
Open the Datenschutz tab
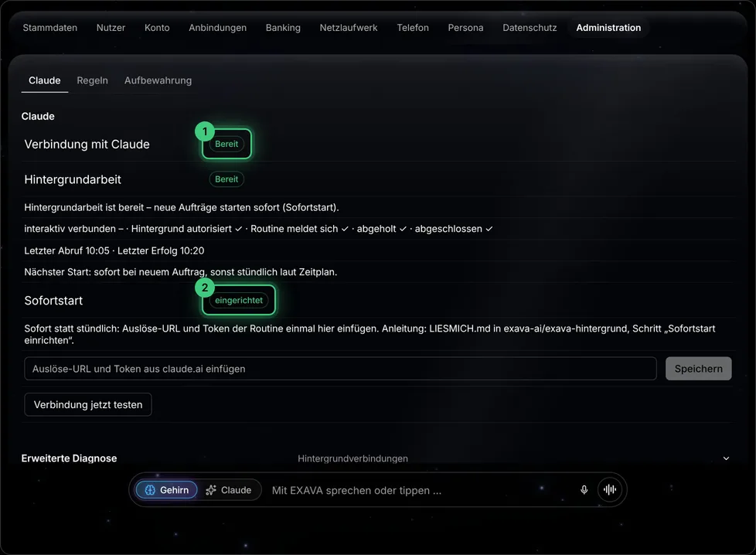530,28
